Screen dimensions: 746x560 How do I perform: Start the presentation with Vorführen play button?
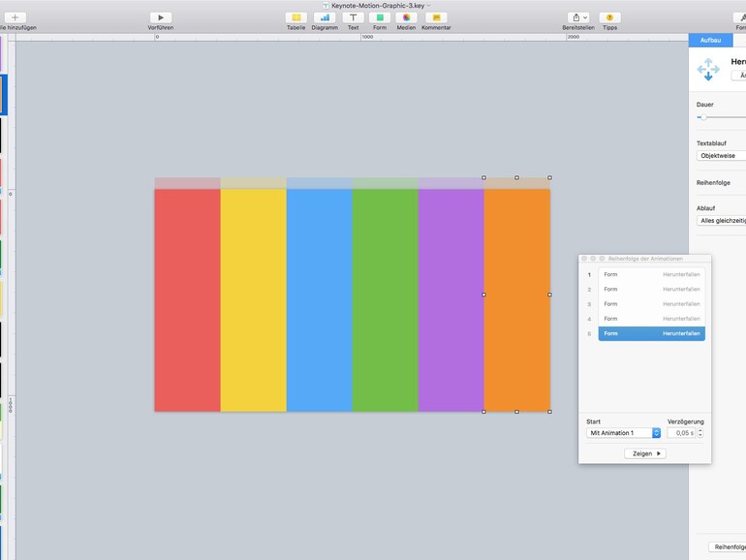161,17
